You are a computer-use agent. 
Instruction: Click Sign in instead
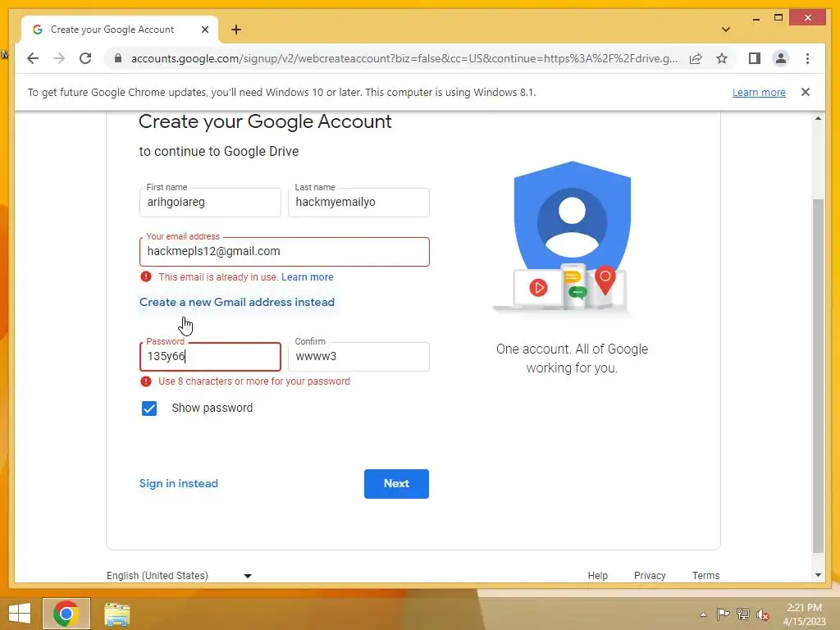point(178,483)
